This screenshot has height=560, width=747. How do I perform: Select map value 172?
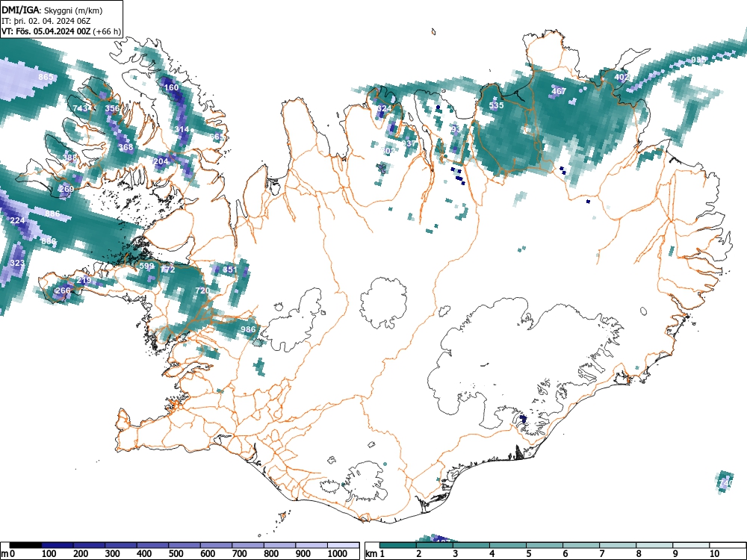tap(167, 270)
